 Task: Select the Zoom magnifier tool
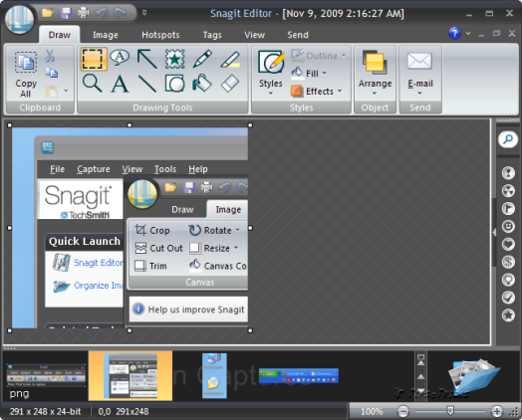(x=93, y=84)
